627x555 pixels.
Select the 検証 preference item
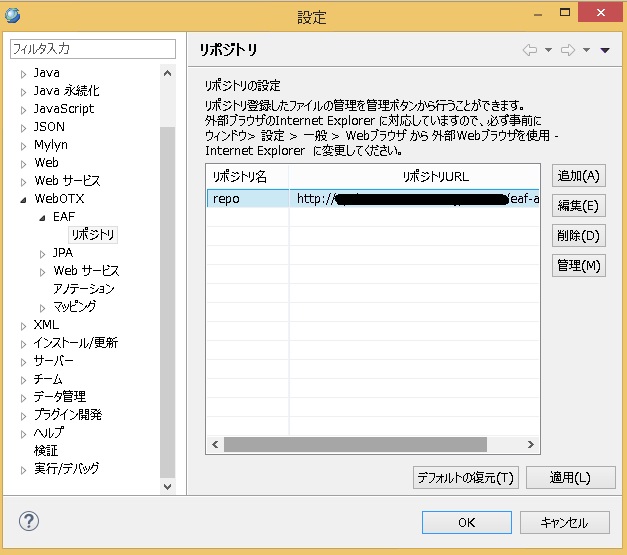pos(46,451)
